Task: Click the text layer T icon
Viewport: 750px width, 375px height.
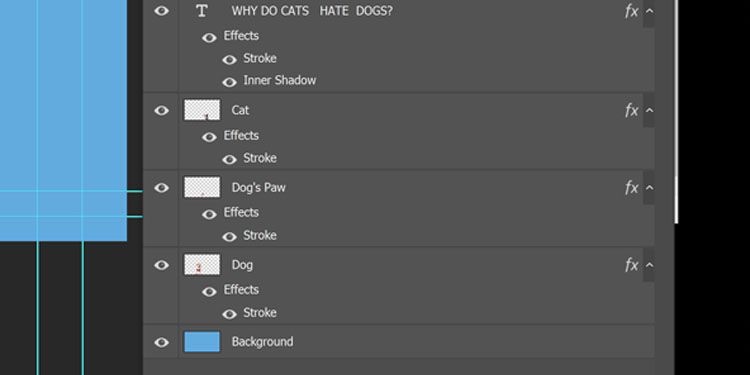Action: click(x=202, y=11)
